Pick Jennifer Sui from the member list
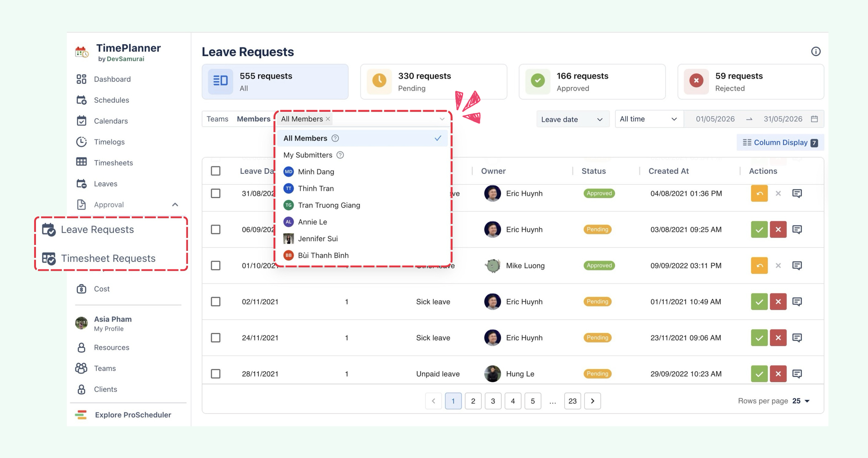The width and height of the screenshot is (868, 458). [362, 239]
